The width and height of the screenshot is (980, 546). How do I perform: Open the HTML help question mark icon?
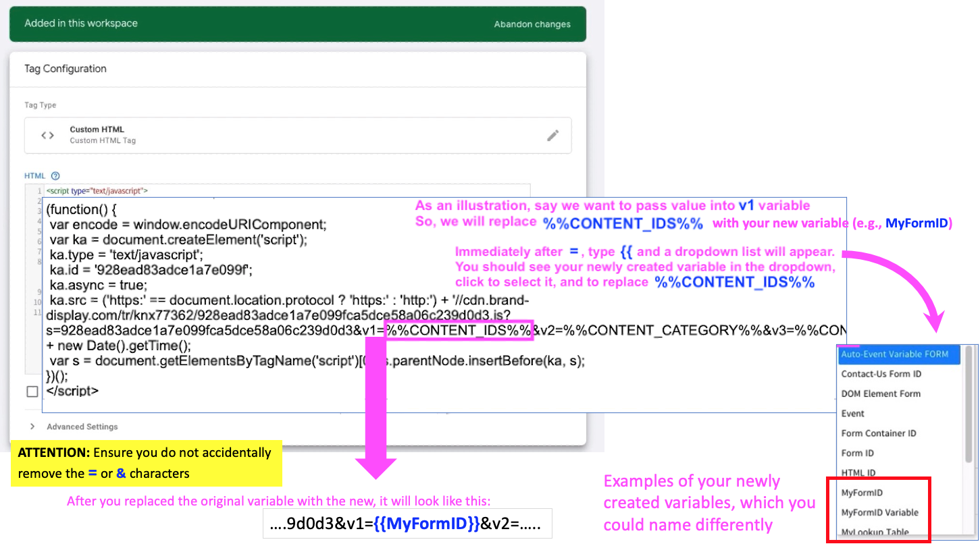pyautogui.click(x=55, y=176)
